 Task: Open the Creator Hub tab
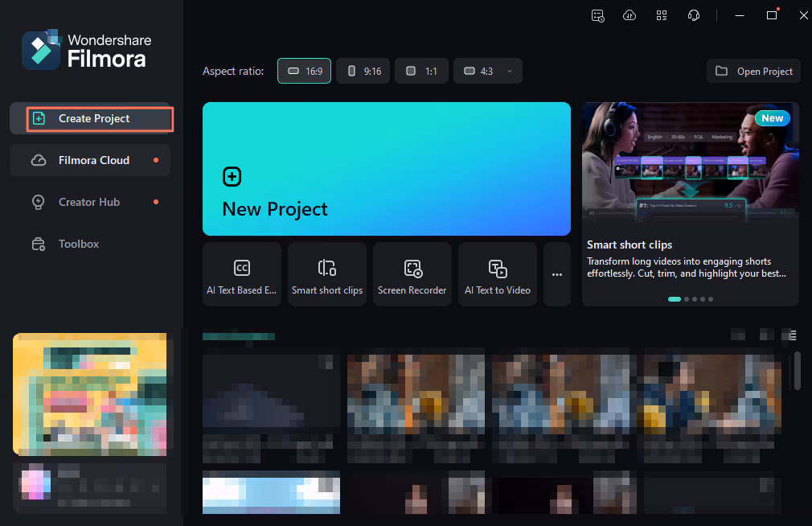(90, 202)
